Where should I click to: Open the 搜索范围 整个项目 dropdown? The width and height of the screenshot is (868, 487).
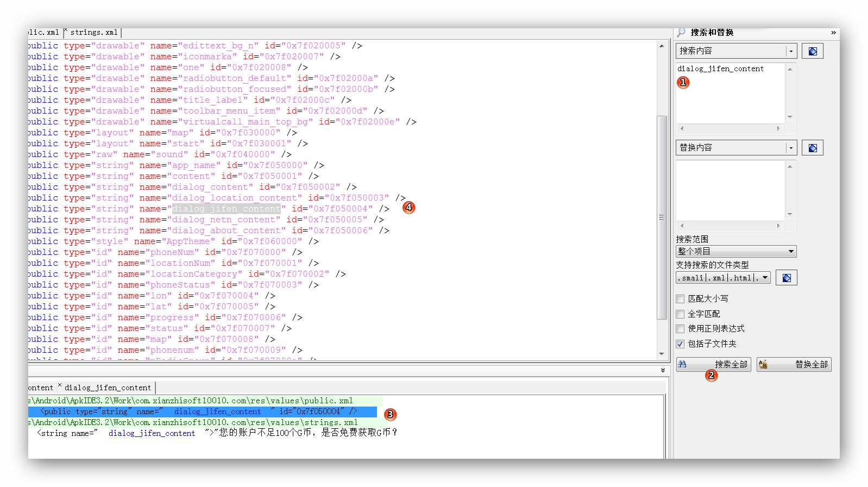[736, 251]
